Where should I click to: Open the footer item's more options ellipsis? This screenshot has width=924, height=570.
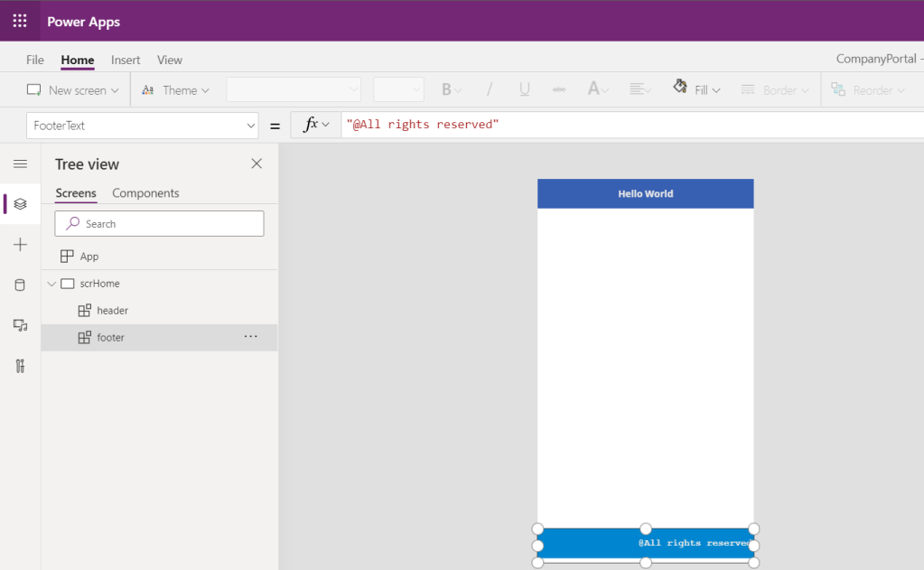point(251,337)
